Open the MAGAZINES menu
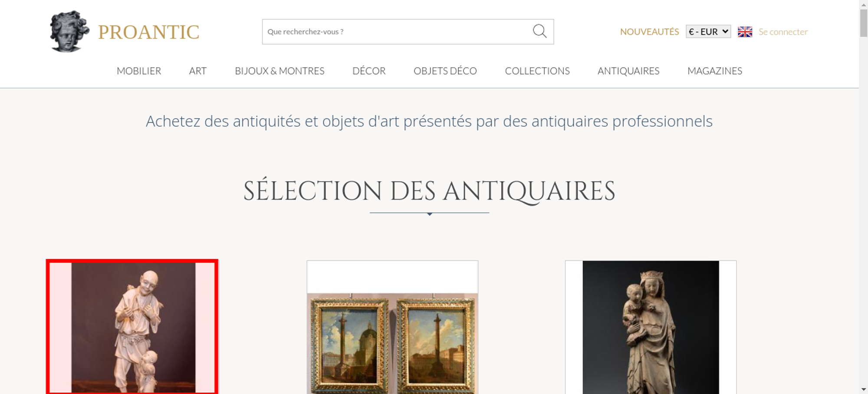This screenshot has height=394, width=868. (x=715, y=71)
